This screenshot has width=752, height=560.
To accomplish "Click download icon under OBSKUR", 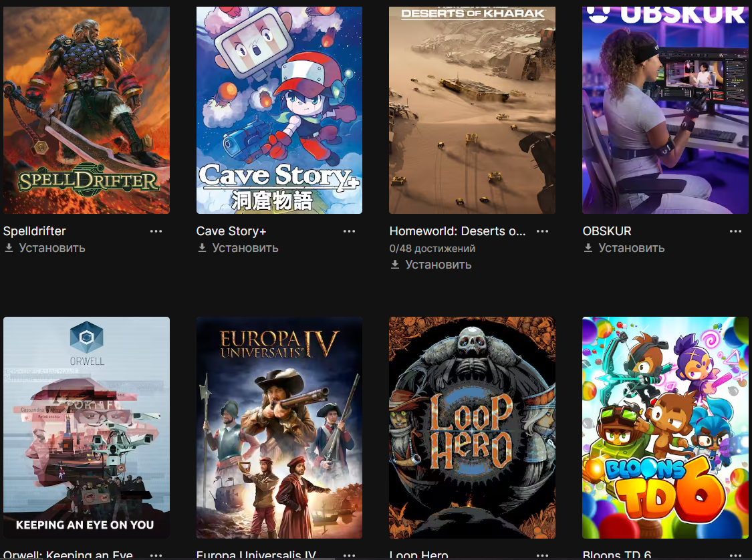I will point(588,248).
